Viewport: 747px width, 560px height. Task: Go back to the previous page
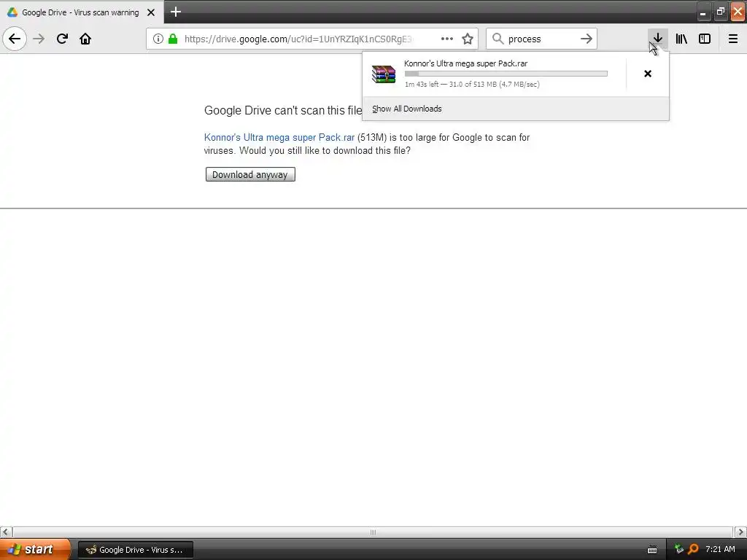click(15, 39)
